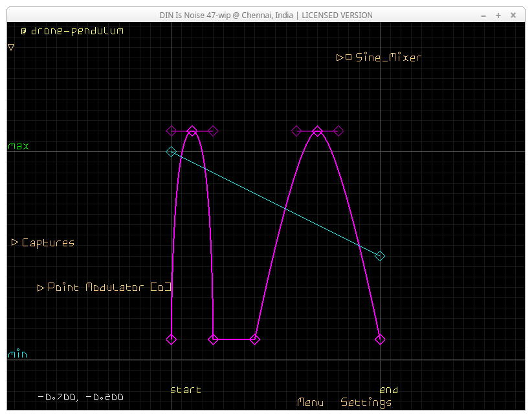Screen dimensions: 532x417
Task: Select left tangent handle of second peak
Action: click(296, 131)
